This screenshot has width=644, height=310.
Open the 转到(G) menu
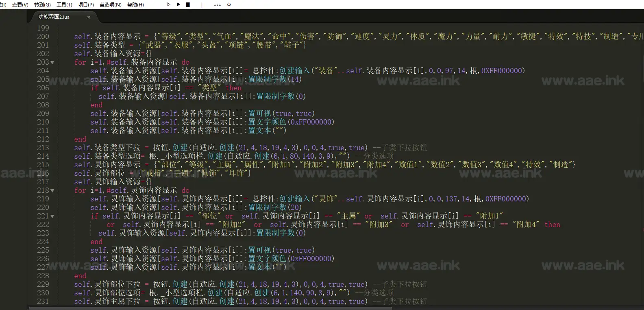coord(42,4)
